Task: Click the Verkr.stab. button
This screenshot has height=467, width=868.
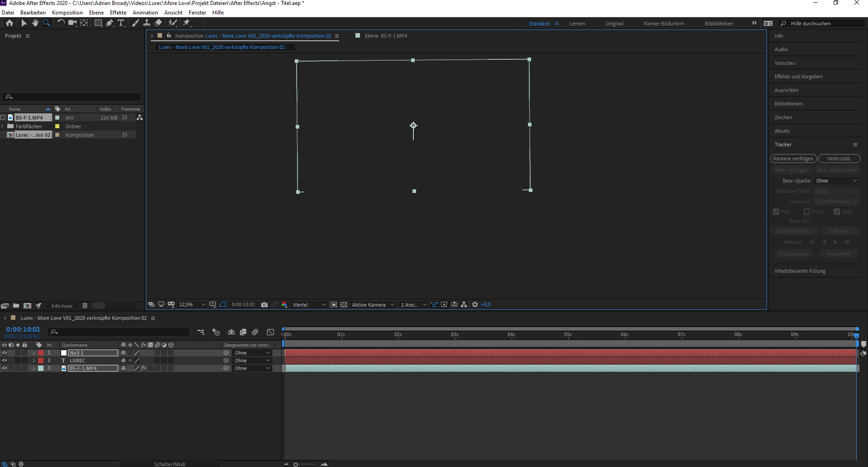Action: 839,159
